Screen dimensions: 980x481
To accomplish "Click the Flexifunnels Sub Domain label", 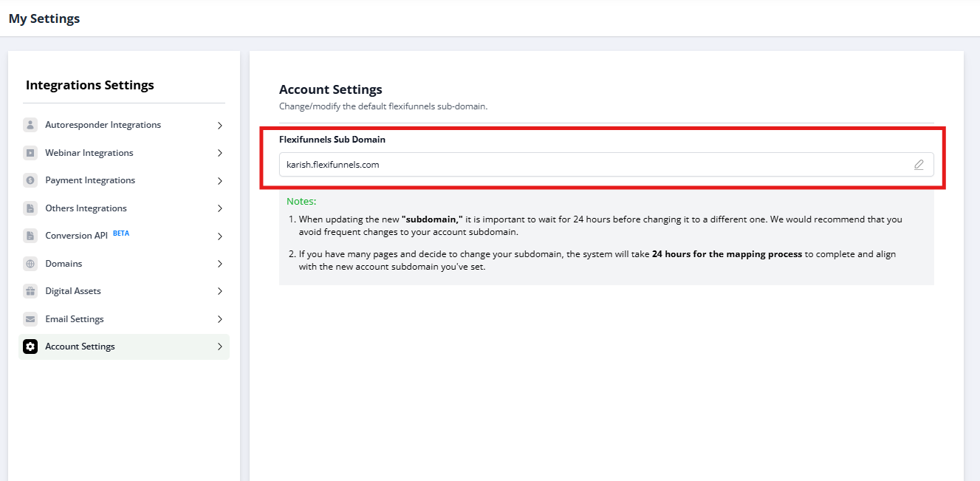I will (332, 139).
